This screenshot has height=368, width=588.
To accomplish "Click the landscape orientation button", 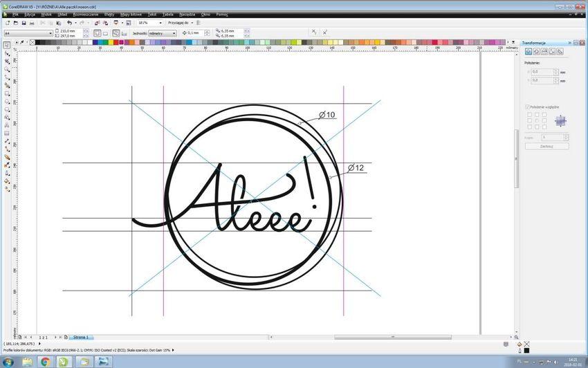I will pos(105,33).
